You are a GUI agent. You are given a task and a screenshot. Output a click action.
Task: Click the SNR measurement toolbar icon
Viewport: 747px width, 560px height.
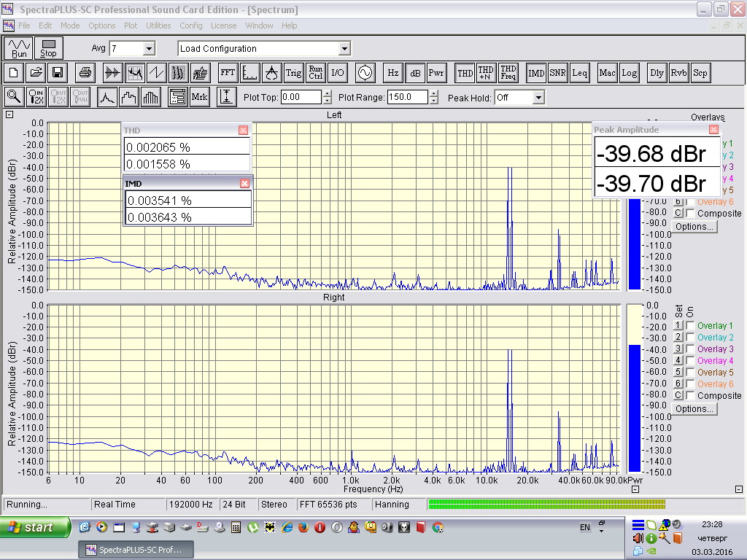(557, 73)
